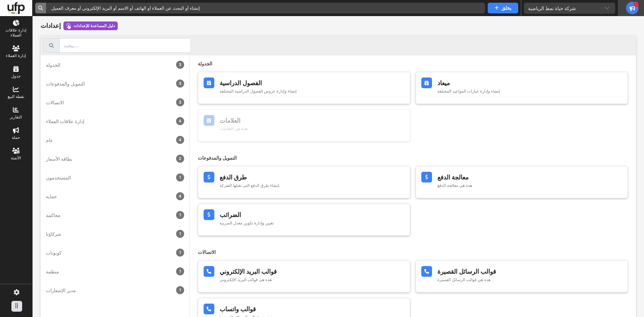Open دليل المساعدة للإعدادات help guide button

click(91, 26)
